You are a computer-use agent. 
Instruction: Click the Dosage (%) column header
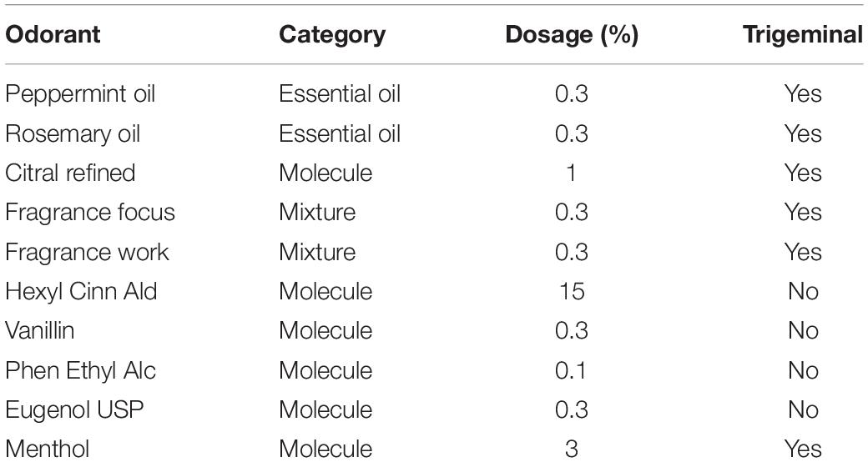(572, 36)
